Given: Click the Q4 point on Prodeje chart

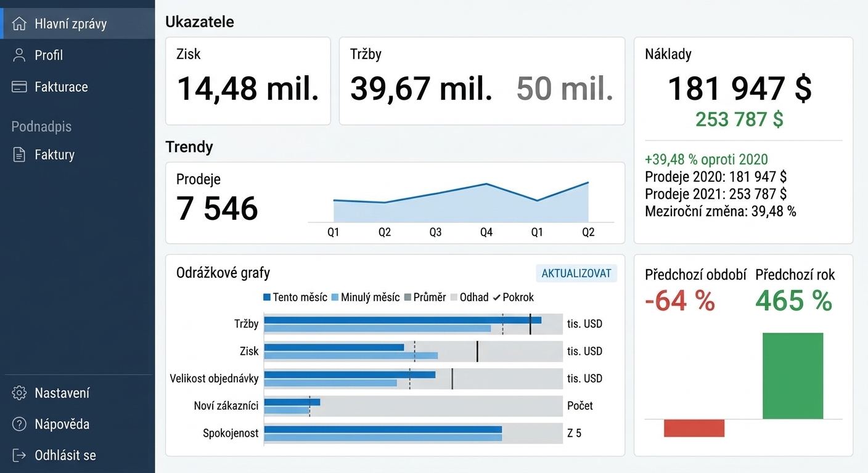Looking at the screenshot, I should coord(486,184).
